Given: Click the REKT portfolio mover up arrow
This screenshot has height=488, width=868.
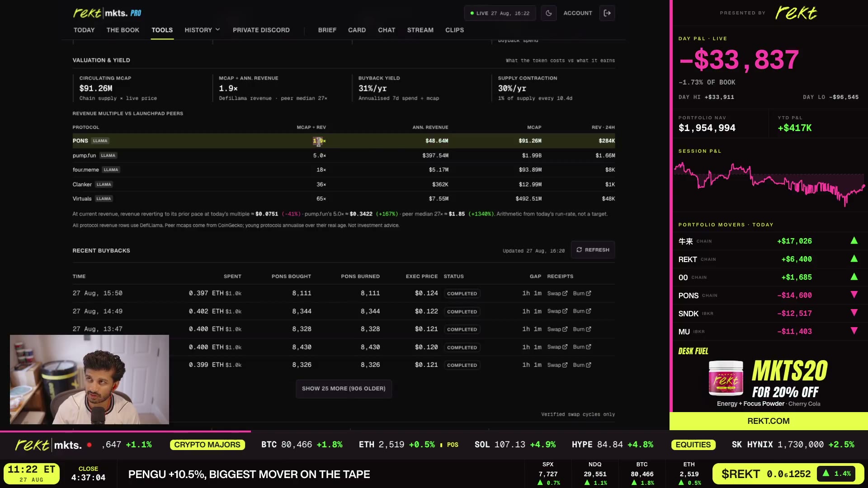Looking at the screenshot, I should pos(854,259).
